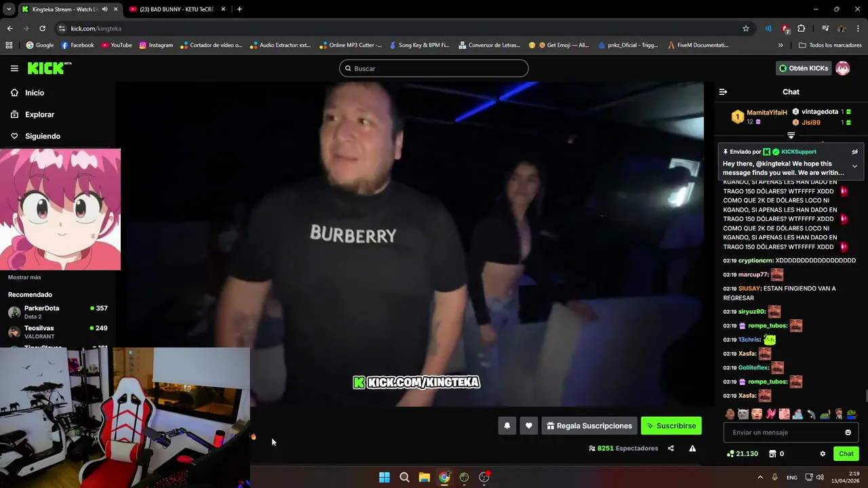
Task: Click the notification bell for Kingteka
Action: click(x=507, y=426)
